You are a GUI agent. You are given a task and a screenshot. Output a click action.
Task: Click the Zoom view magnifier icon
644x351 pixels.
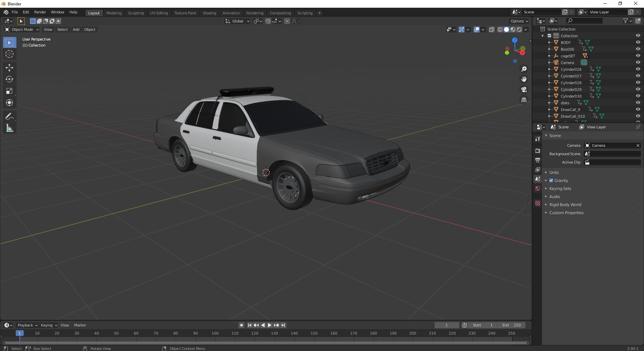pos(524,69)
